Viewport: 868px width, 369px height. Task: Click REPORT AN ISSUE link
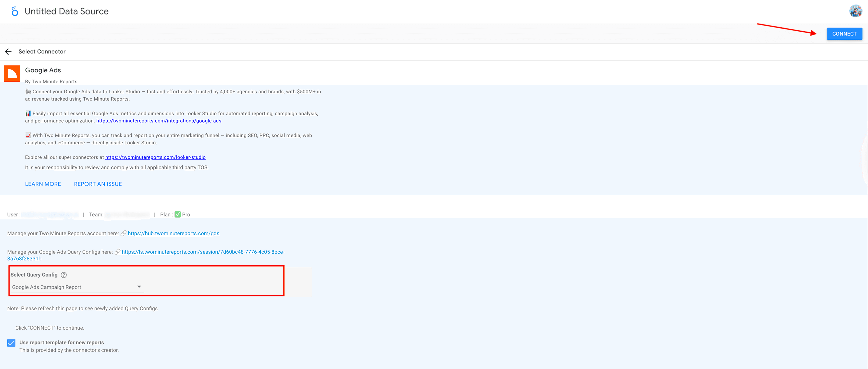coord(98,184)
